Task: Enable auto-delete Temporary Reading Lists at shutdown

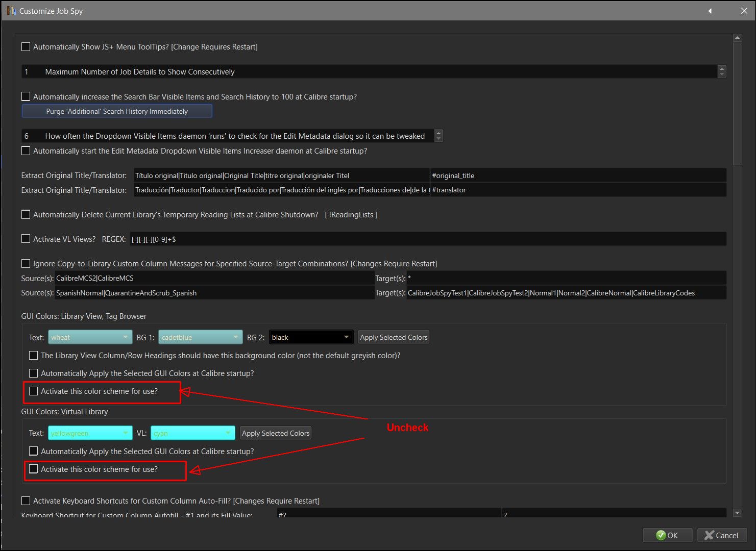Action: 26,215
